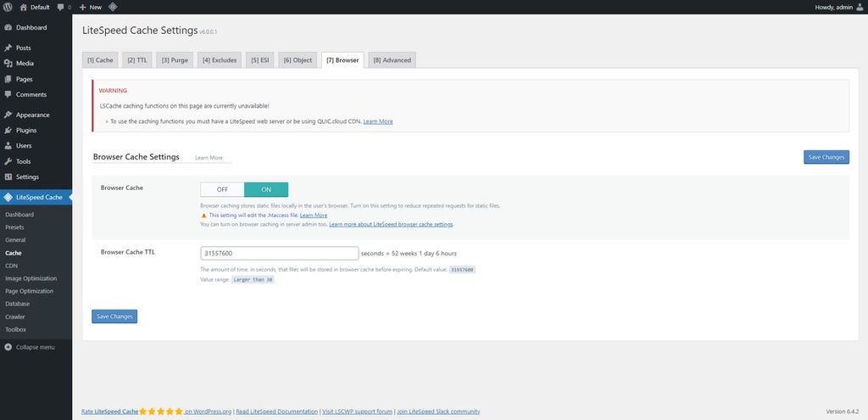
Task: Click the Posts menu label
Action: click(x=23, y=48)
